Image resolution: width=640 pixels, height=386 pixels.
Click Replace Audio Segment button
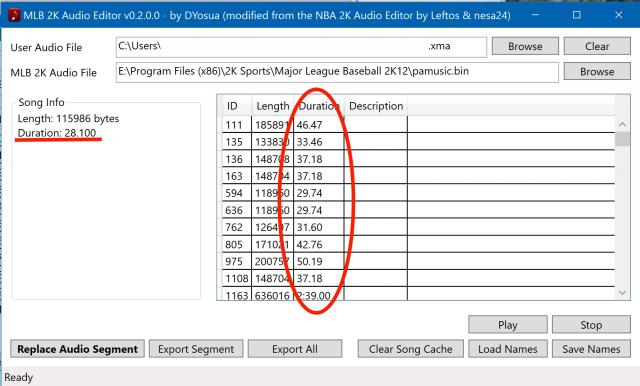point(78,349)
